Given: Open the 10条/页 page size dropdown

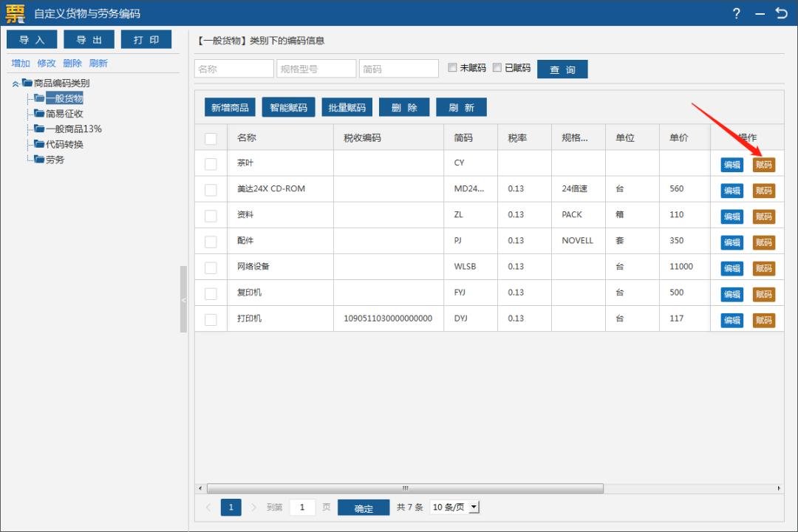Looking at the screenshot, I should pyautogui.click(x=454, y=508).
